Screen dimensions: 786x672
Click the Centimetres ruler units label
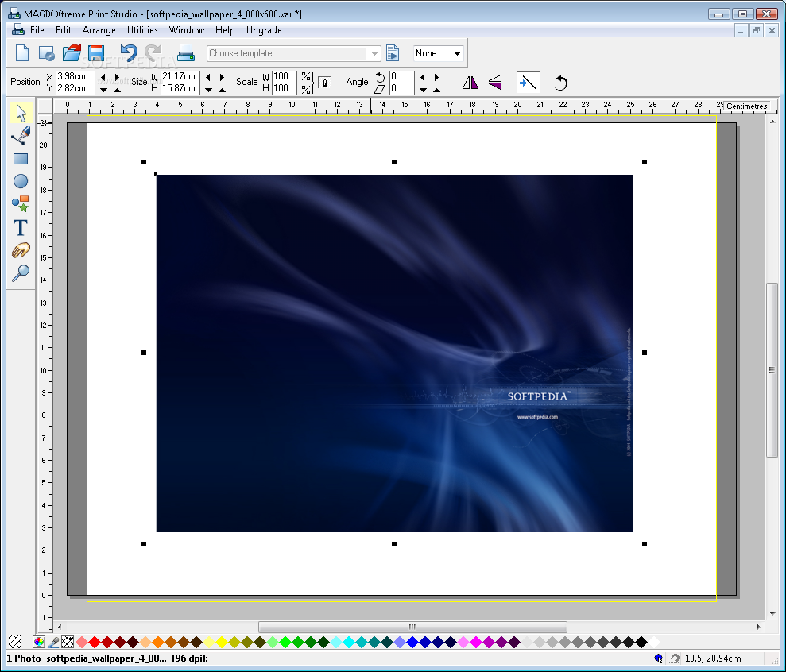[746, 106]
